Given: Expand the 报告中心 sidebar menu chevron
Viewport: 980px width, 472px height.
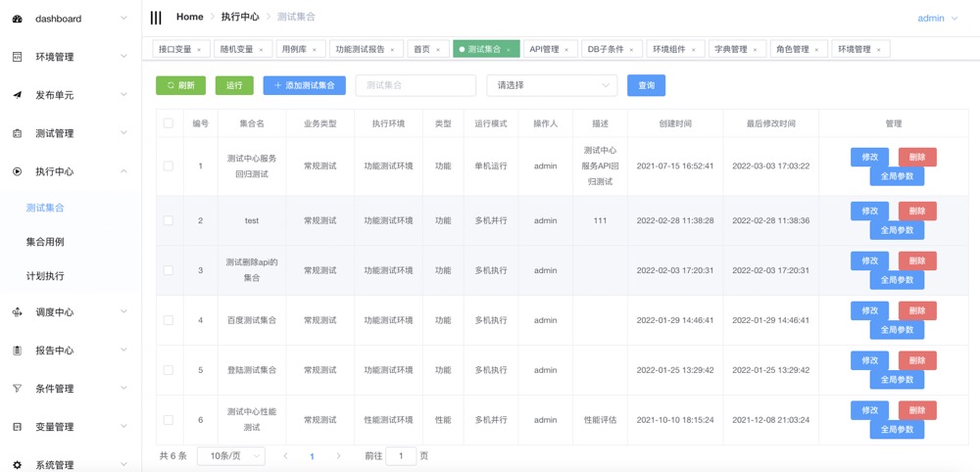Looking at the screenshot, I should [123, 350].
